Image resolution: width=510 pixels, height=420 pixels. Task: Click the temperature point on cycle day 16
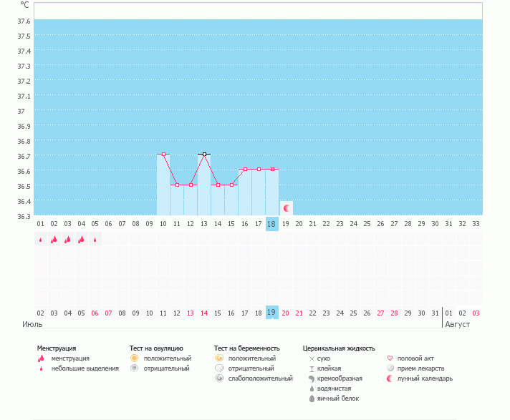coord(245,169)
